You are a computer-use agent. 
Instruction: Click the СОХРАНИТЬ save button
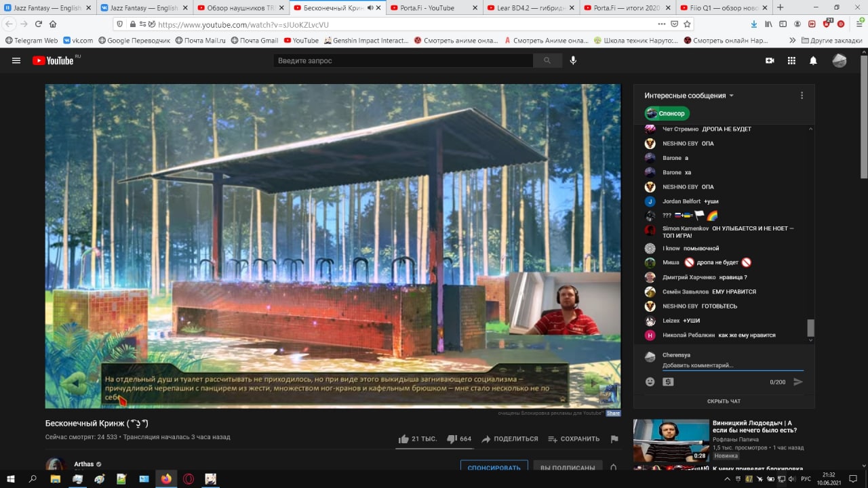click(x=574, y=439)
